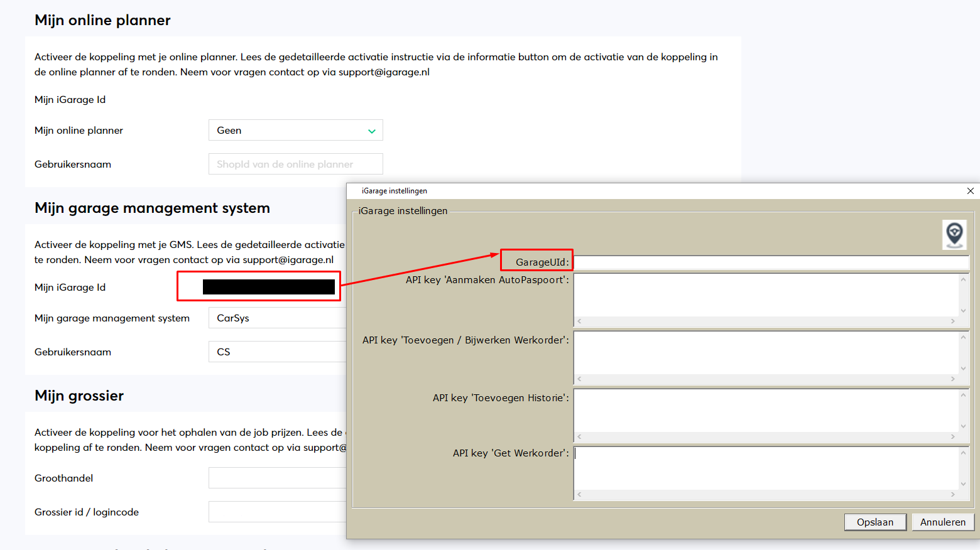Click the scroll-up arrow of the Bijwerken Werkorder box
This screenshot has width=980, height=550.
click(x=963, y=337)
